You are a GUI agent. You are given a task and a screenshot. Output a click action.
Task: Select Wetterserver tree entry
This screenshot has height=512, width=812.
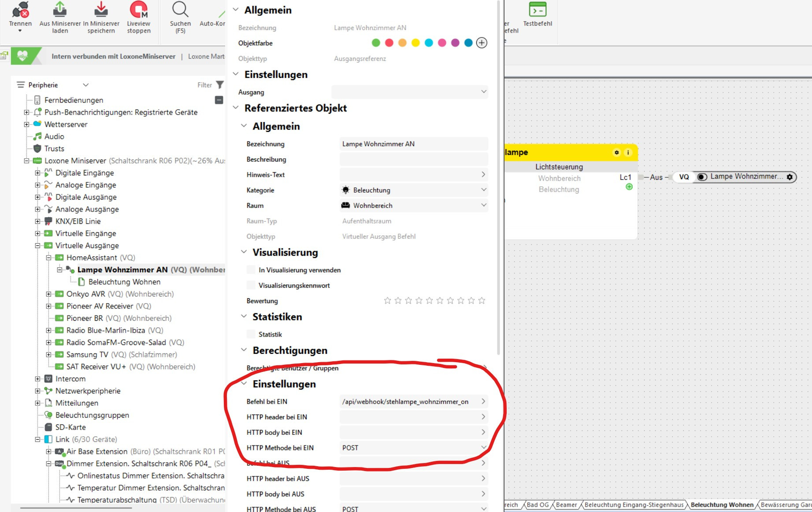tap(66, 124)
